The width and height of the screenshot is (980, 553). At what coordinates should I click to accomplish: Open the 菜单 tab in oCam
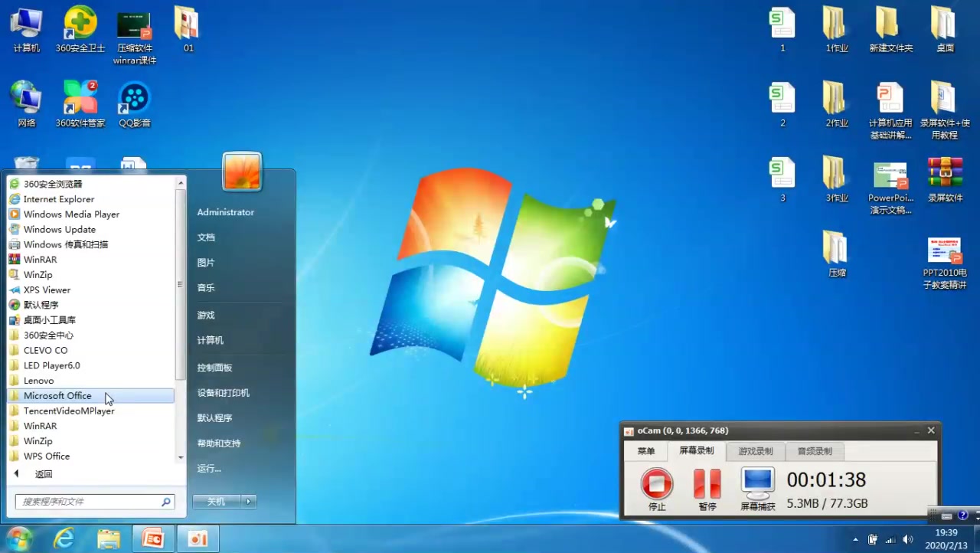click(646, 451)
